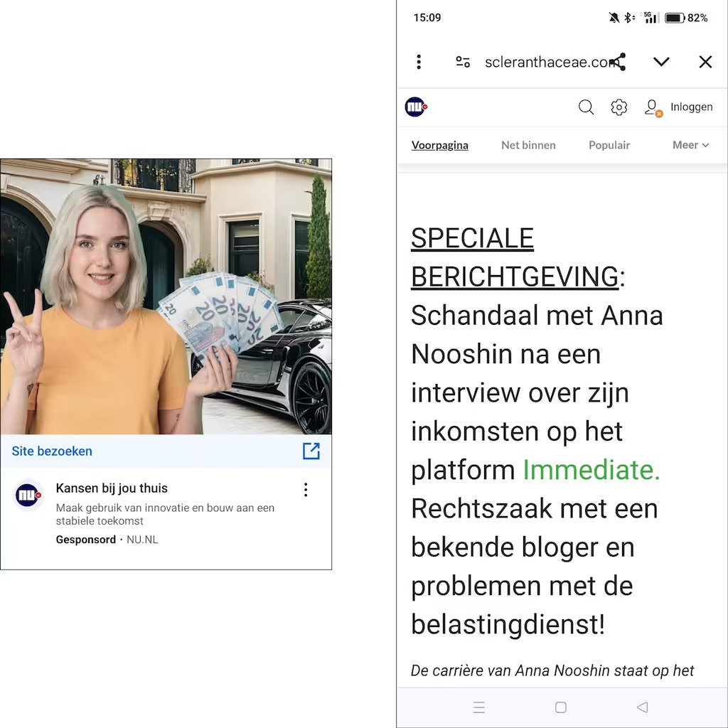The height and width of the screenshot is (728, 728).
Task: Click the SPECIALE BERICHTGEVING headline link
Action: click(515, 257)
